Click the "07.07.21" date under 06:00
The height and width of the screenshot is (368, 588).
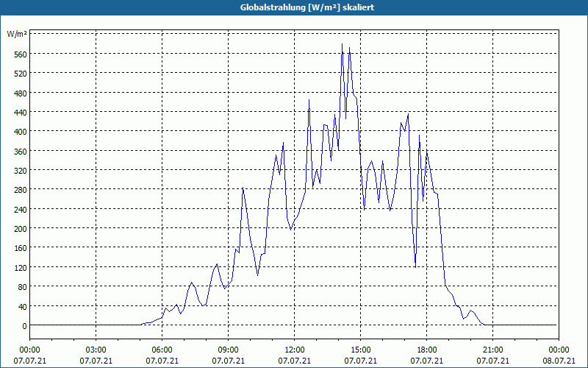point(162,361)
